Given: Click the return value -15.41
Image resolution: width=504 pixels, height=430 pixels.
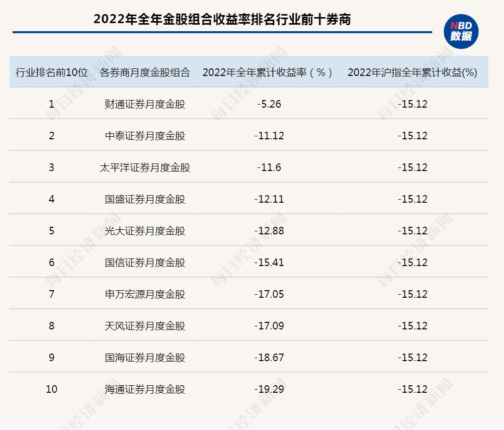Looking at the screenshot, I should pyautogui.click(x=269, y=263).
